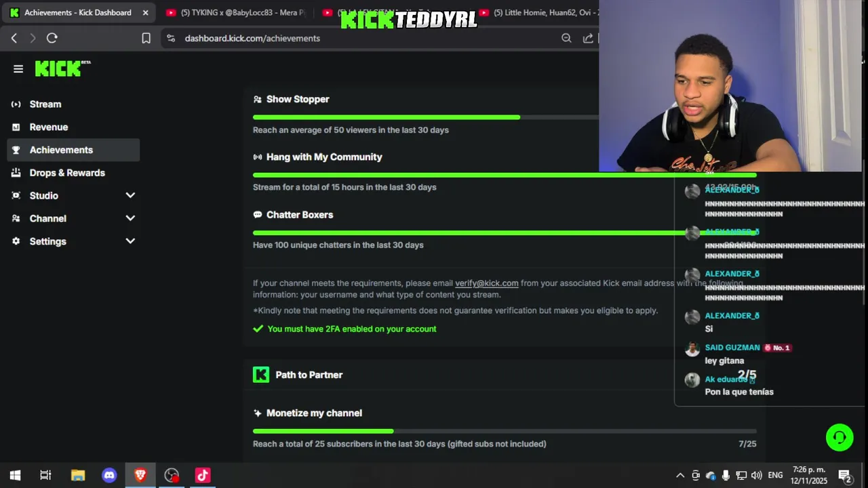Viewport: 868px width, 488px height.
Task: Open the browser zoom magnifier icon
Action: click(x=566, y=38)
